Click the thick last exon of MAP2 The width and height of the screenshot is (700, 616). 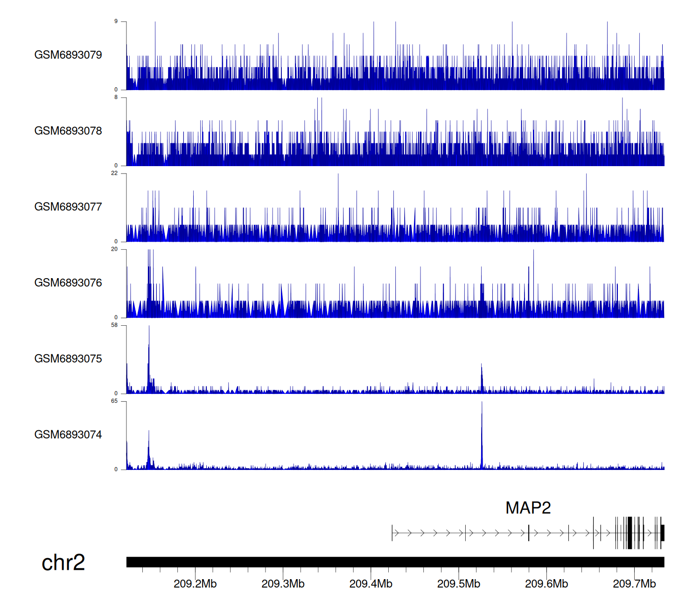(x=662, y=533)
